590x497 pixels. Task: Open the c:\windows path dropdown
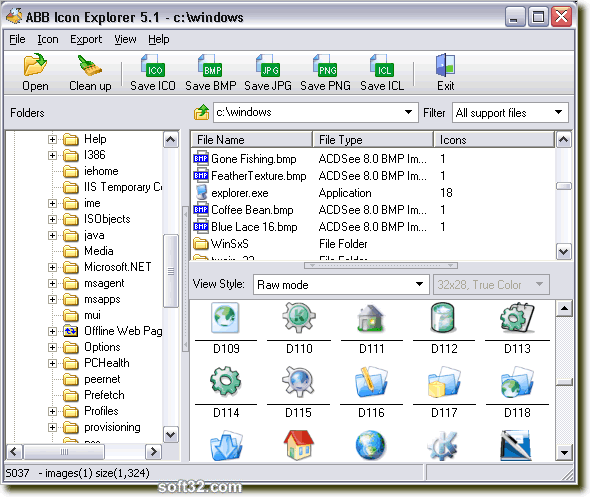[408, 112]
